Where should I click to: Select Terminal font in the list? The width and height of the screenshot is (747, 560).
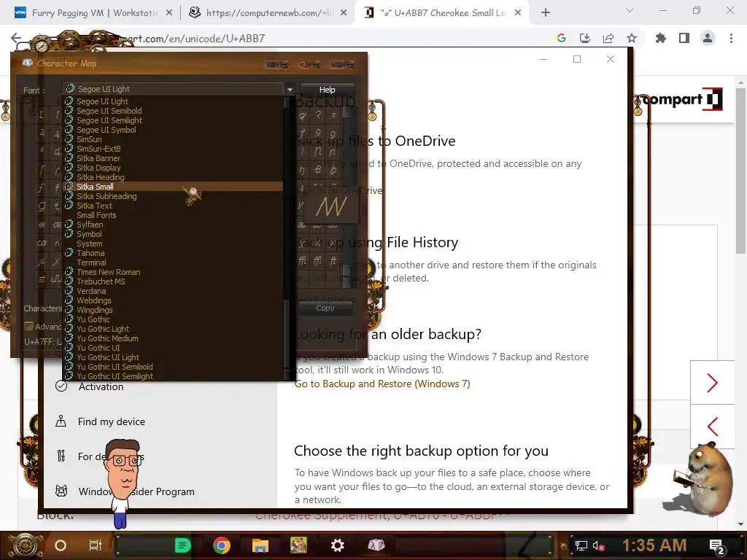pos(173,262)
